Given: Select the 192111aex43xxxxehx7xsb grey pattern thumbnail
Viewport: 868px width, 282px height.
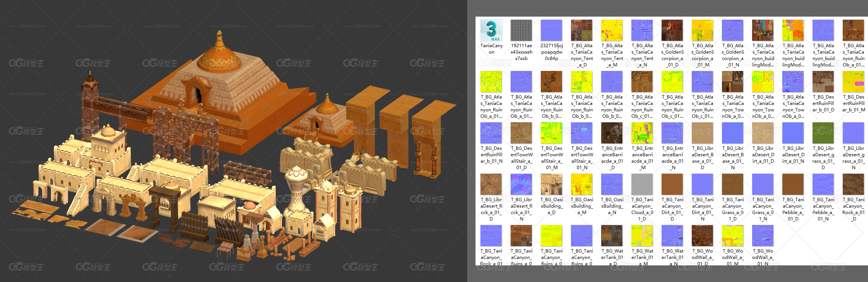Looking at the screenshot, I should coord(521,31).
